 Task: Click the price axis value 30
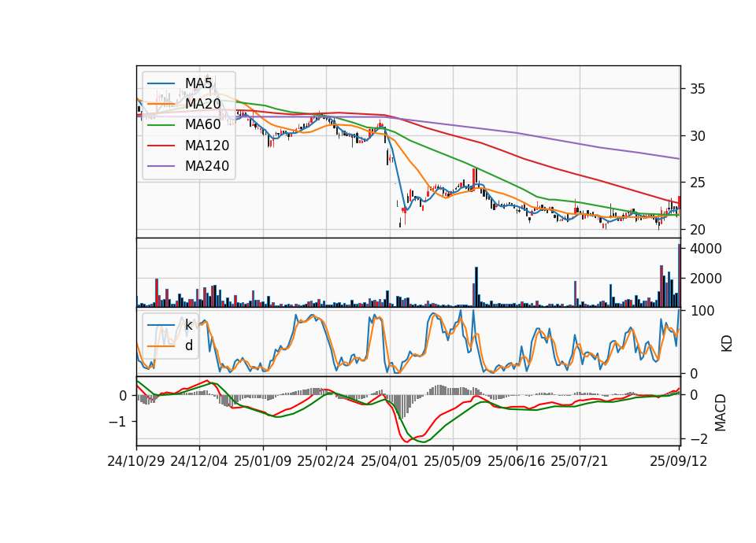(x=697, y=136)
